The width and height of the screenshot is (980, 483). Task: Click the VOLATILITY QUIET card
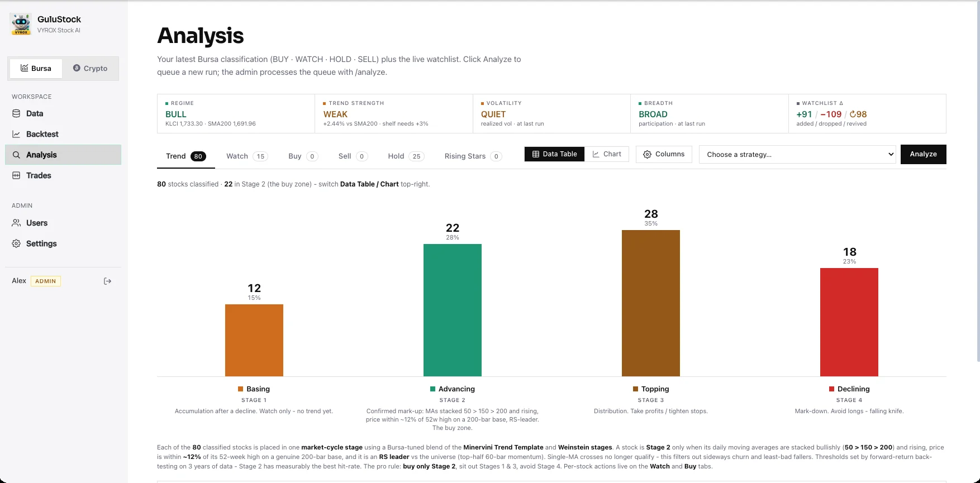click(x=551, y=114)
